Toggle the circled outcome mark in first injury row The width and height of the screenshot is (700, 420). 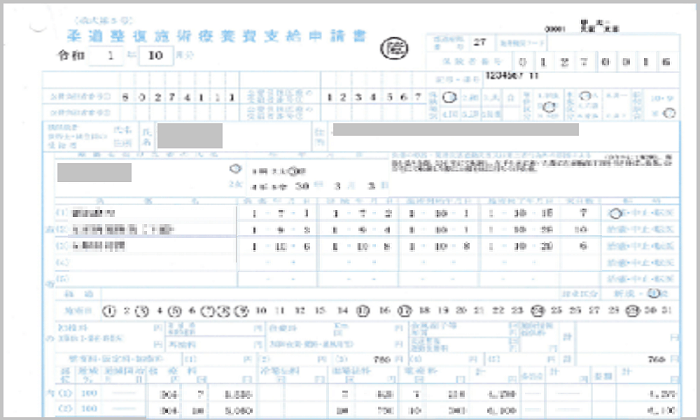613,214
